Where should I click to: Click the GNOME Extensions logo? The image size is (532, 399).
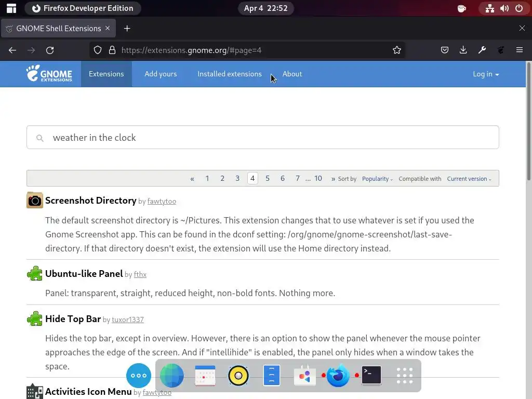(x=49, y=74)
